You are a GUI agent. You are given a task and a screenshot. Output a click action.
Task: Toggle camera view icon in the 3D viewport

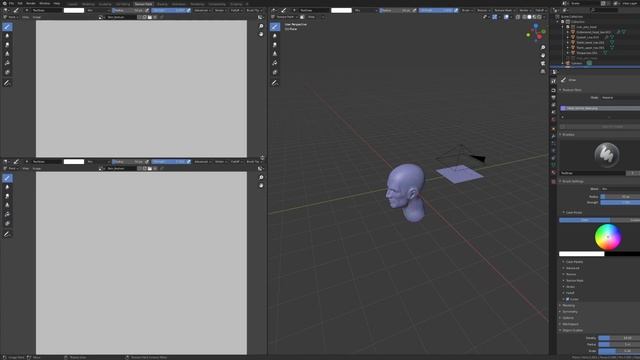click(543, 63)
